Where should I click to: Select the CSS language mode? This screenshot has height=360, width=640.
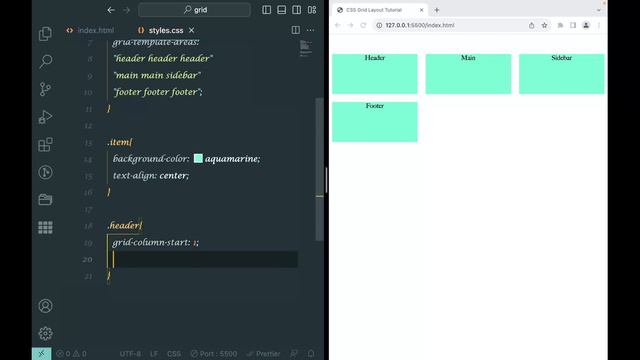[x=174, y=353]
